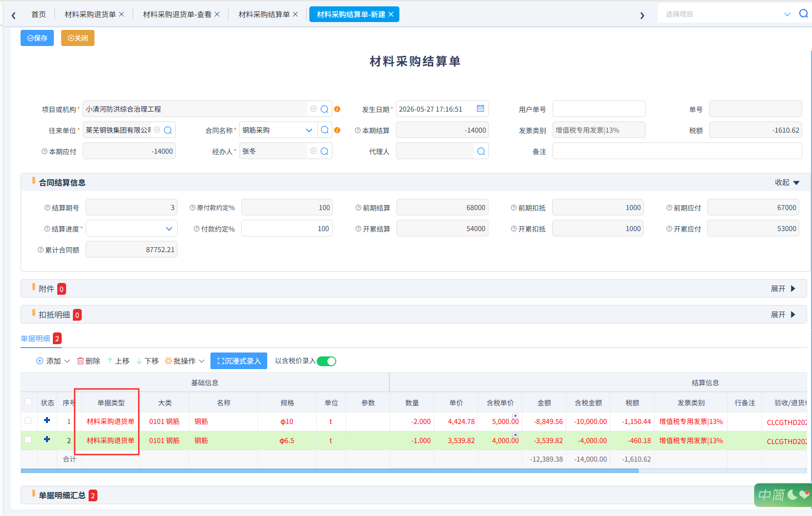Open the 添加 dropdown menu

53,361
